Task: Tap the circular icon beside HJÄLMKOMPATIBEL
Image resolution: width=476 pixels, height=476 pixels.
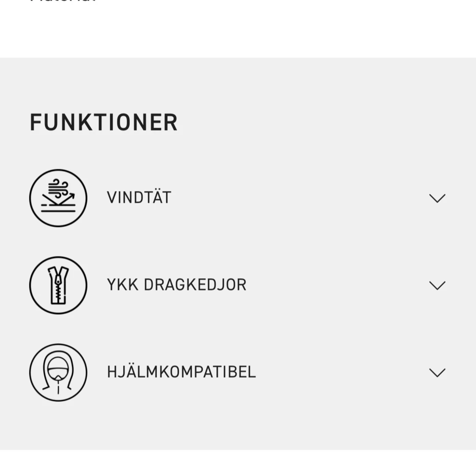Action: point(58,372)
